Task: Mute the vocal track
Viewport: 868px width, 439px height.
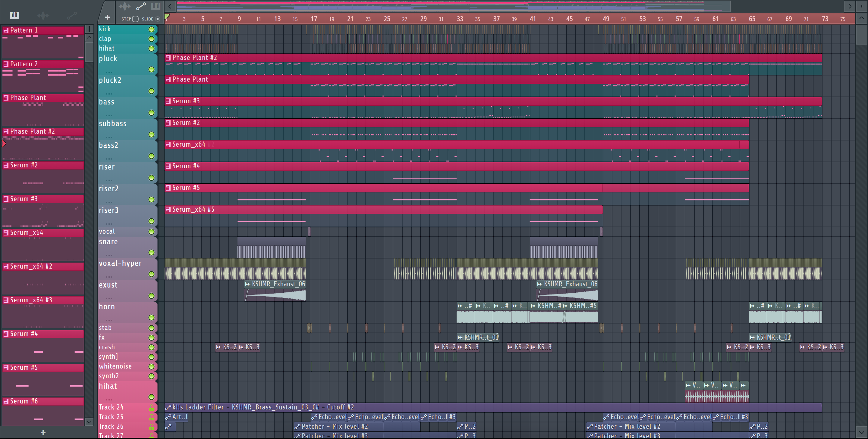Action: pyautogui.click(x=151, y=232)
